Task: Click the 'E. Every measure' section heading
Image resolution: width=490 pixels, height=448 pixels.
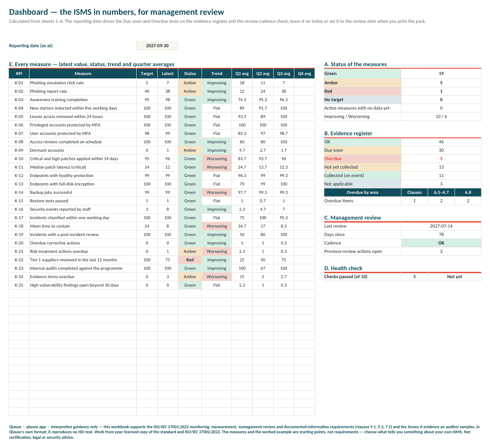Action: [92, 64]
